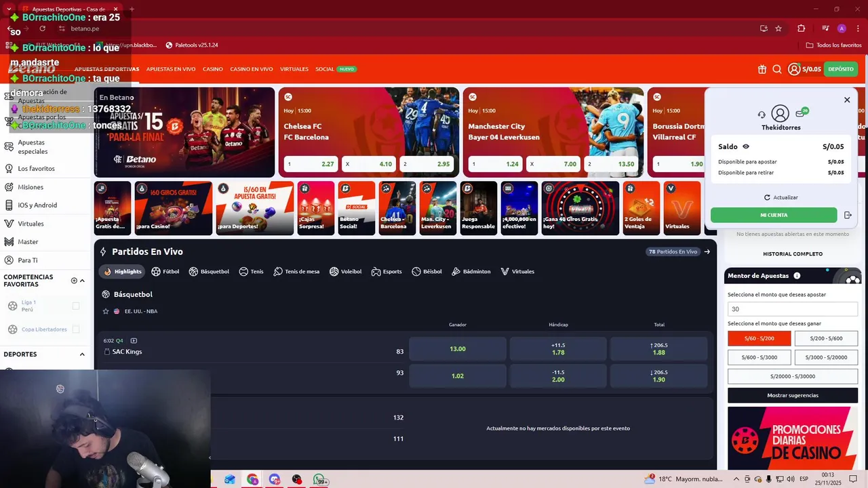The width and height of the screenshot is (868, 488).
Task: Select handicap +11.5 at 1.78
Action: 558,348
